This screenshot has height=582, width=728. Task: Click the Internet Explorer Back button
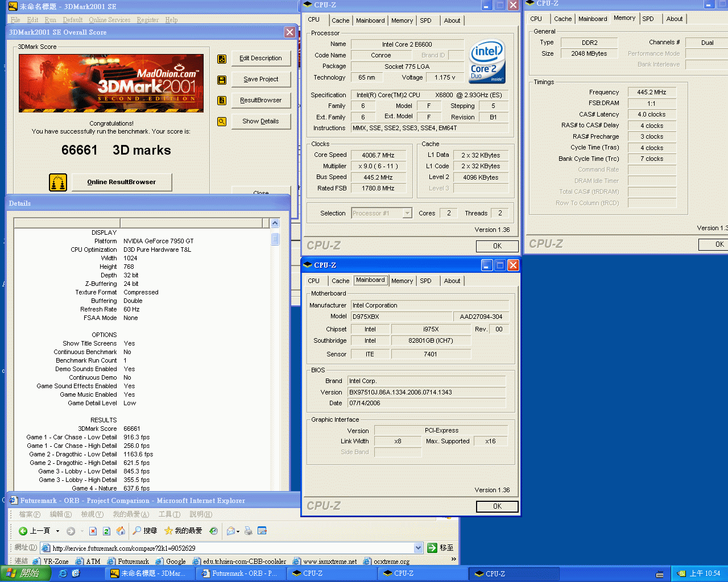[35, 531]
